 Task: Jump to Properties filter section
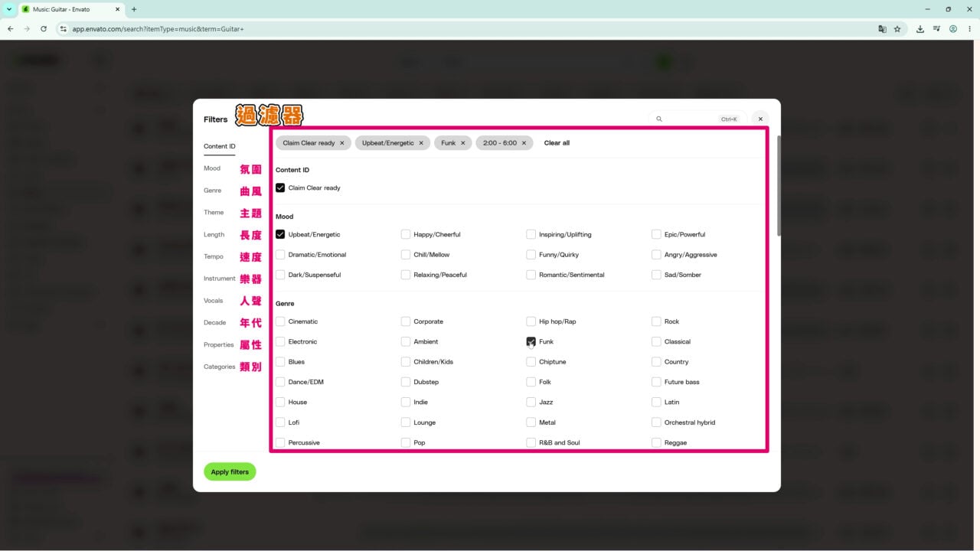pyautogui.click(x=219, y=345)
